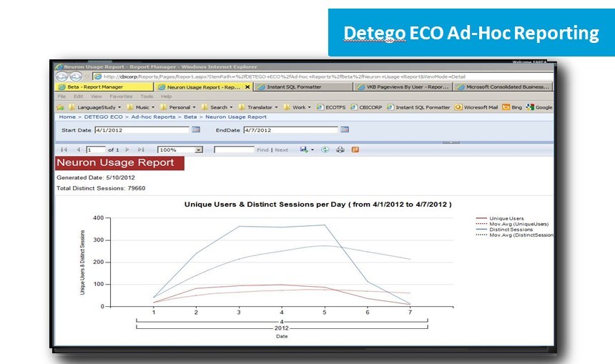
Task: Open the Google favorite
Action: [539, 107]
